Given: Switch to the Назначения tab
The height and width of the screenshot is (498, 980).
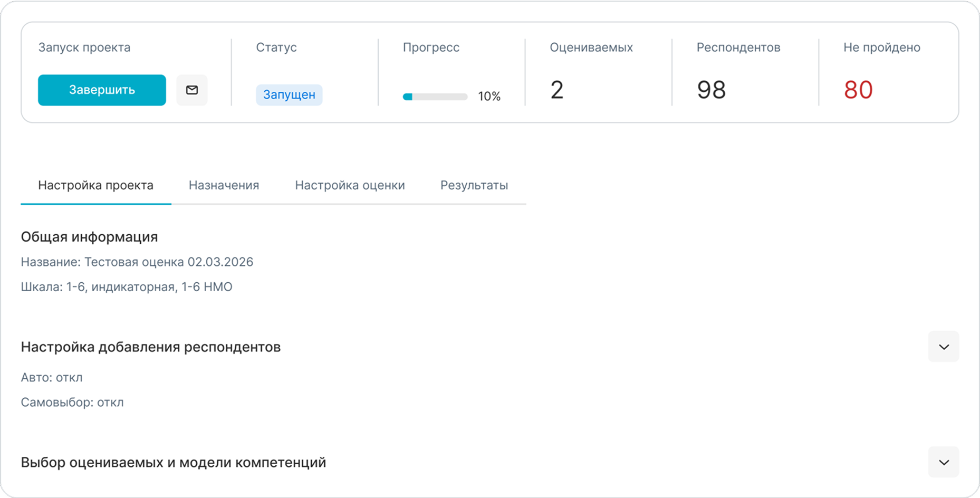Looking at the screenshot, I should [x=224, y=186].
